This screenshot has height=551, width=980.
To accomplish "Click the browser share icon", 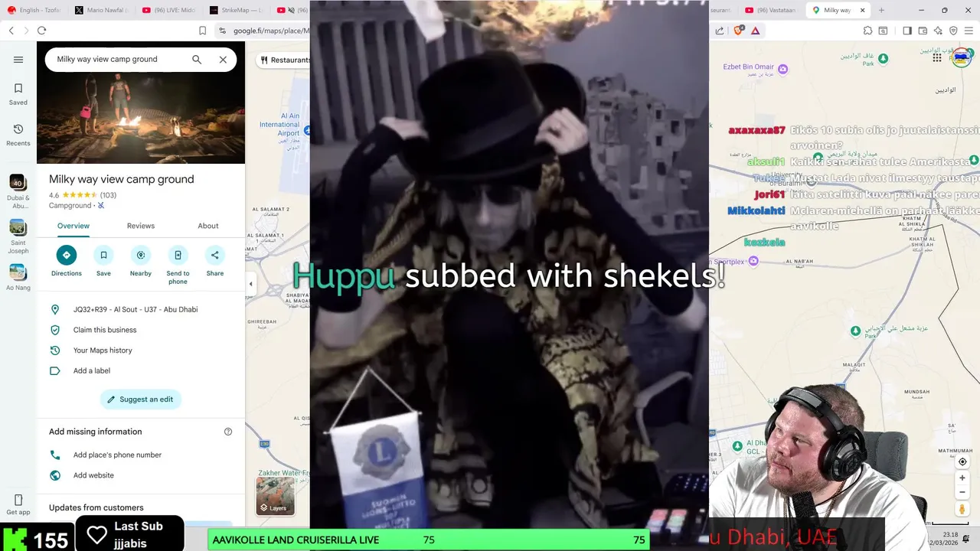I will 720,31.
